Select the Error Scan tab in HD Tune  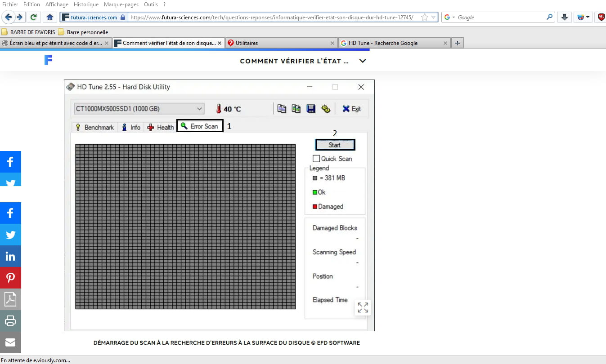pos(200,126)
